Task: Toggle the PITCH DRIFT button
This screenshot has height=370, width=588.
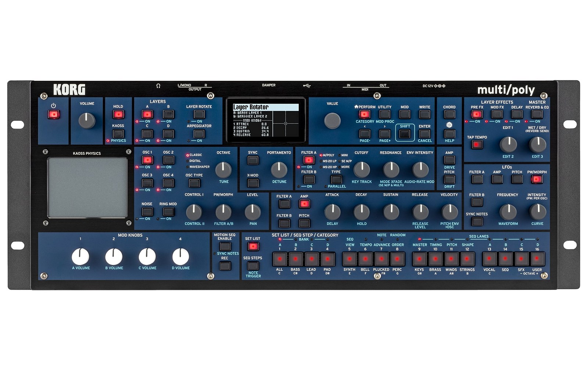Action: (449, 179)
